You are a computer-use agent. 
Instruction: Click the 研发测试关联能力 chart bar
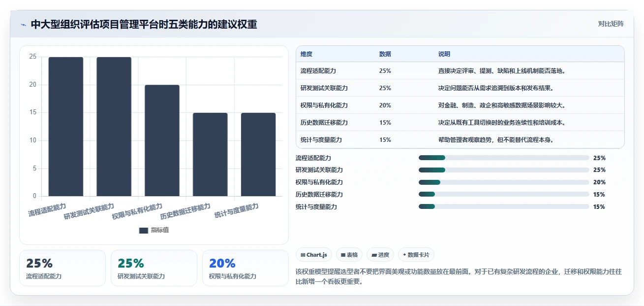(114, 127)
